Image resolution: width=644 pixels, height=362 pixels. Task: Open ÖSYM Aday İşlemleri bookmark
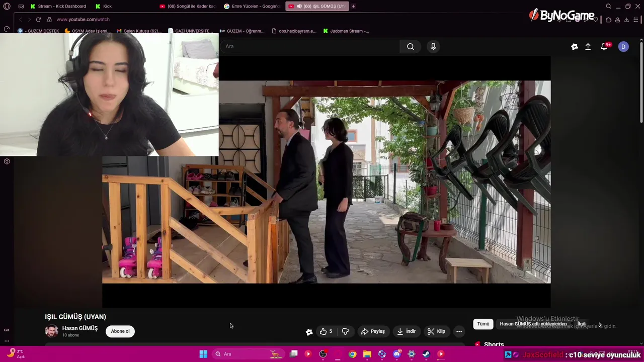(x=87, y=31)
